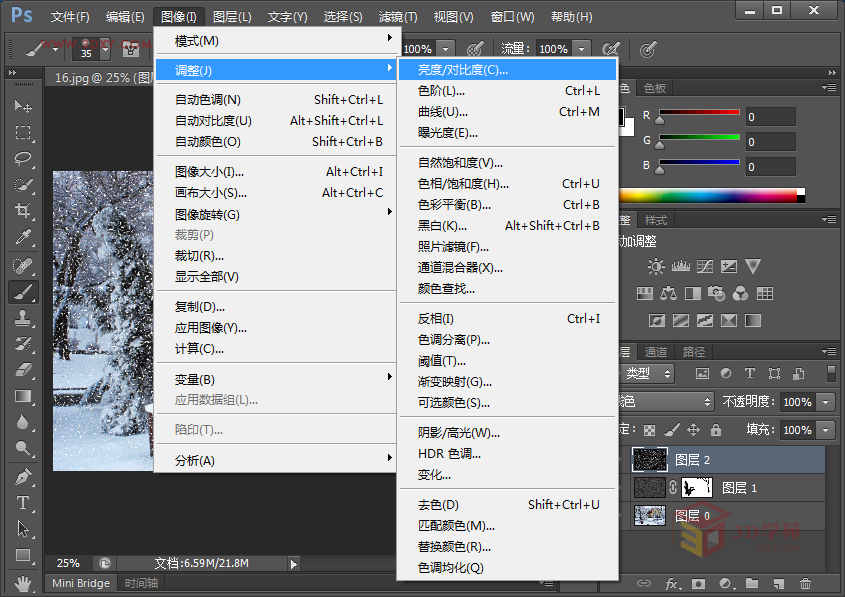Toggle lock transparent pixels checkerboard icon
Viewport: 845px width, 597px height.
click(649, 430)
